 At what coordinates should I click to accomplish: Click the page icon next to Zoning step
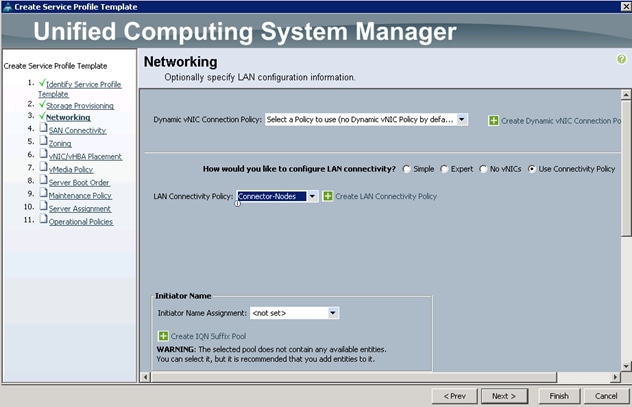[x=44, y=141]
